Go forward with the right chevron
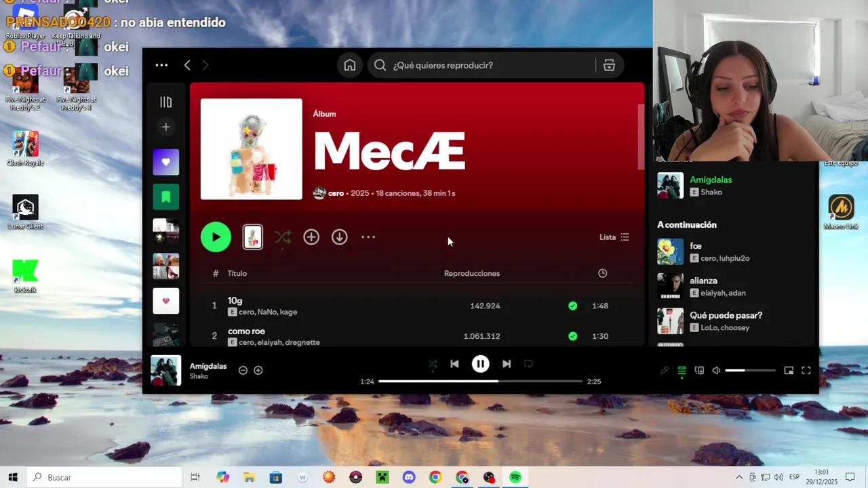The image size is (868, 488). click(205, 65)
